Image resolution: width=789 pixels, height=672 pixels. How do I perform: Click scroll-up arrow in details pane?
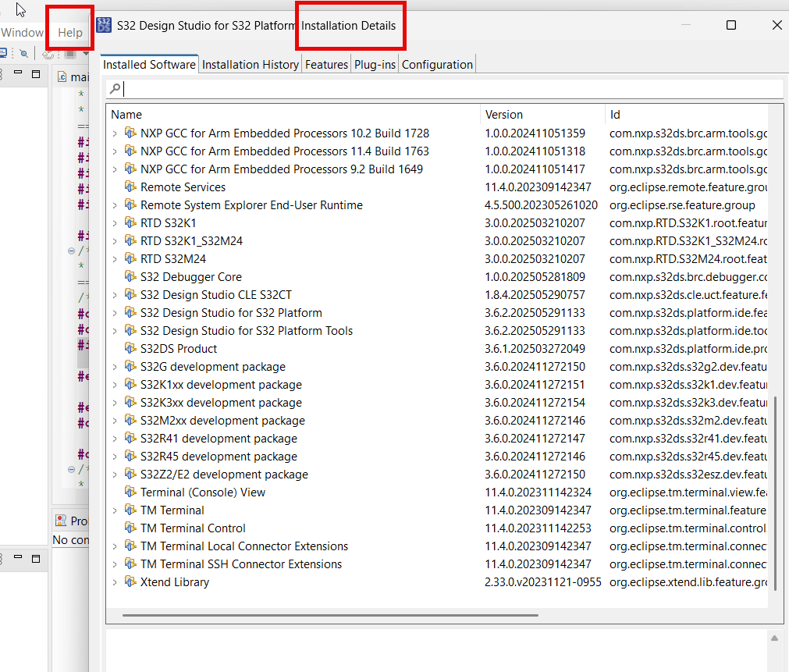(x=775, y=638)
